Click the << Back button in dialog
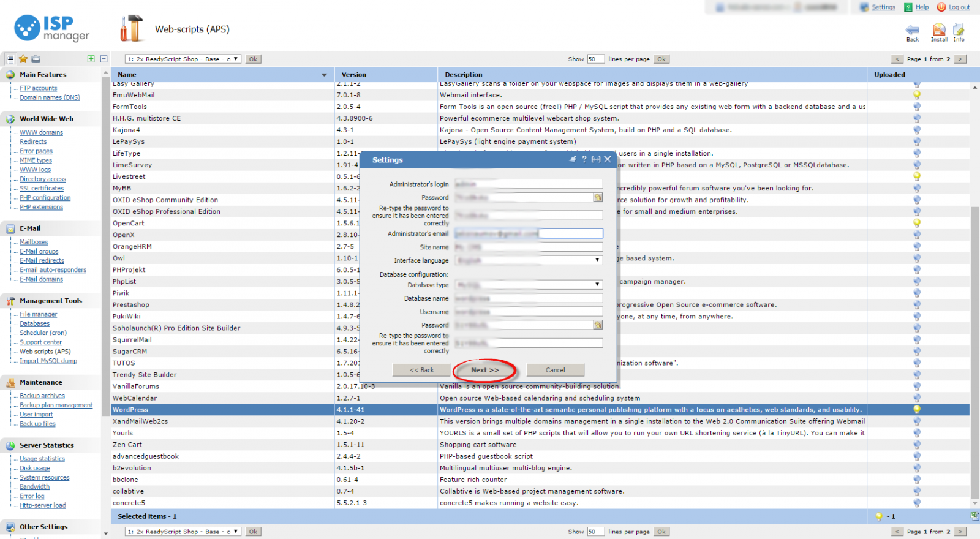Viewport: 980px width, 539px height. point(421,370)
